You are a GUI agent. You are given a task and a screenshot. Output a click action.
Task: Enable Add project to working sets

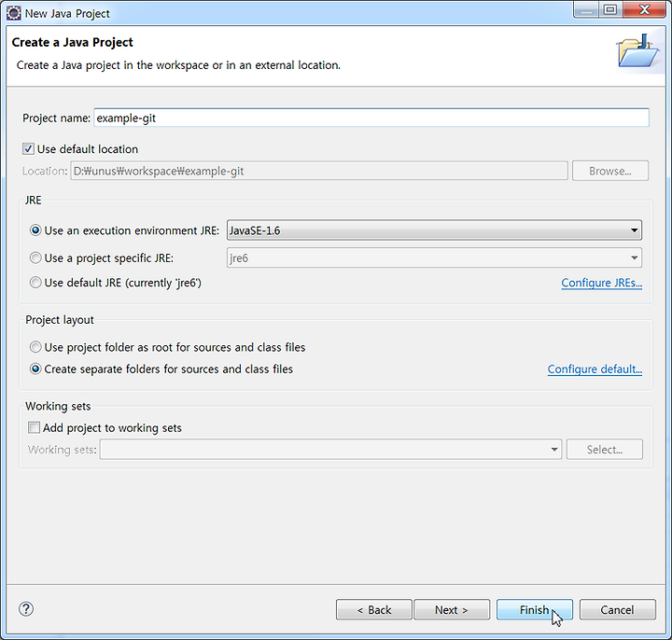click(34, 427)
